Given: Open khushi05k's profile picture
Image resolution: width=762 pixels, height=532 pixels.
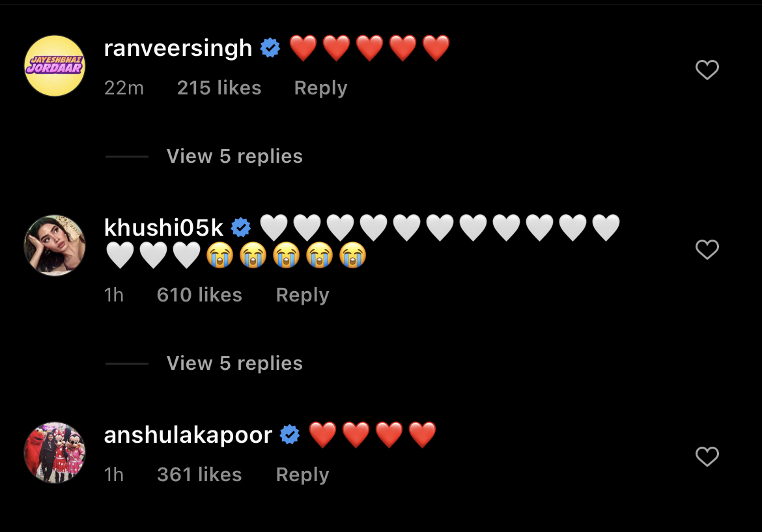Looking at the screenshot, I should pos(55,245).
